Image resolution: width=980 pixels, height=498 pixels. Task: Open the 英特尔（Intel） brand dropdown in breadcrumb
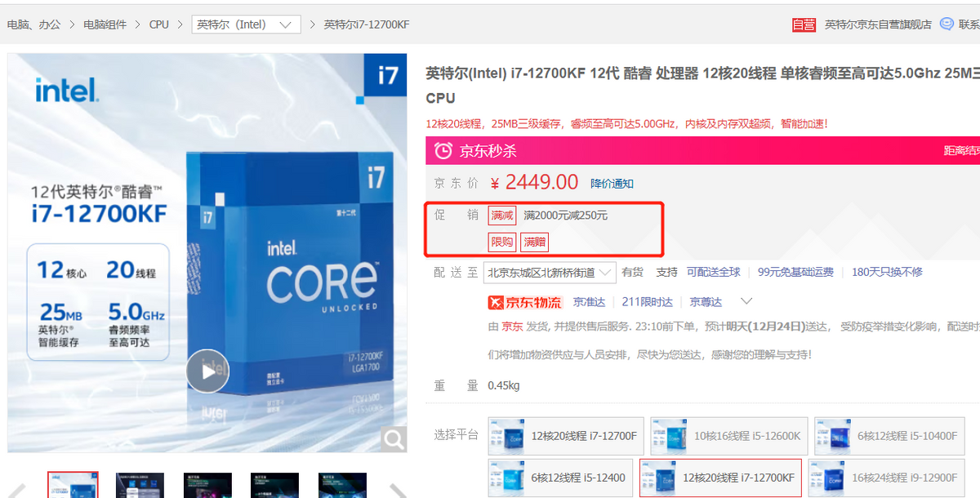pyautogui.click(x=246, y=24)
